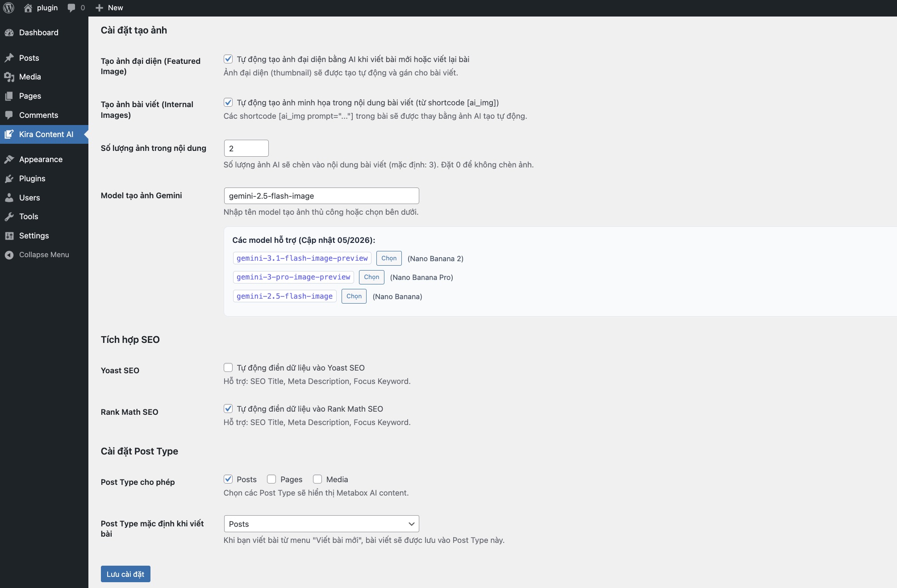The width and height of the screenshot is (897, 588).
Task: Open the Dashboard menu item
Action: point(39,33)
